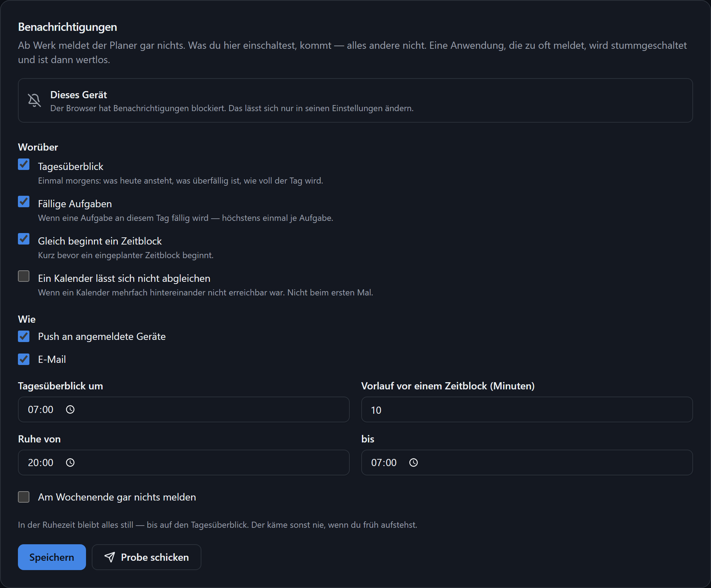Check Am Wochenende gar nichts melden
Image resolution: width=711 pixels, height=588 pixels.
click(x=24, y=497)
